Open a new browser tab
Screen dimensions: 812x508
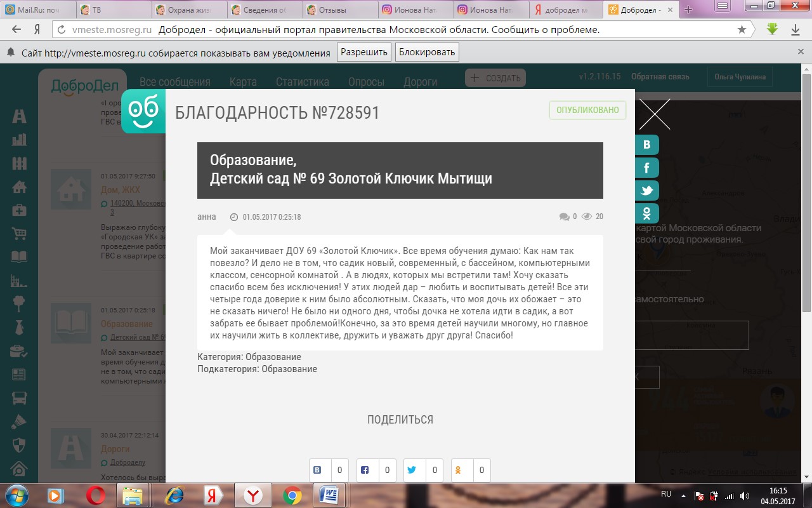click(x=688, y=10)
